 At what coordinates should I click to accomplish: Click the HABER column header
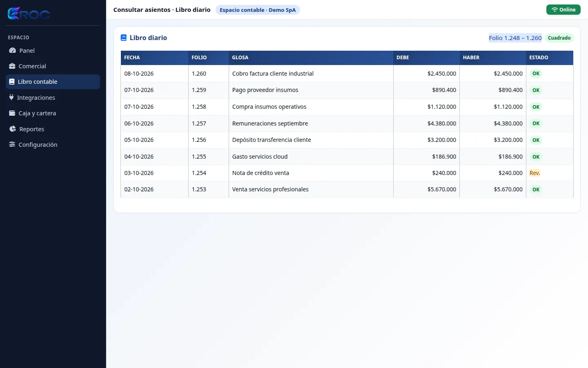pyautogui.click(x=493, y=58)
